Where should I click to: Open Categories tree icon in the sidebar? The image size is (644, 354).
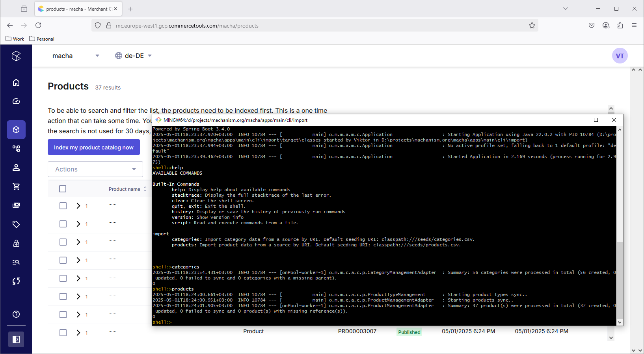tap(16, 149)
